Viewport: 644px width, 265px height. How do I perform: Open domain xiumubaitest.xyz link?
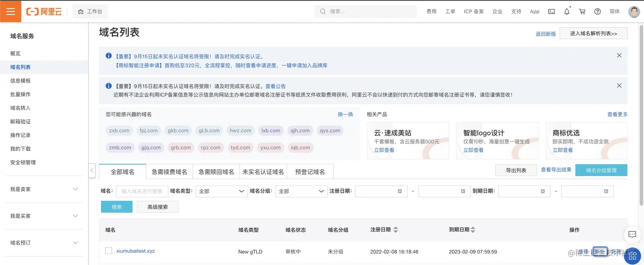(135, 251)
